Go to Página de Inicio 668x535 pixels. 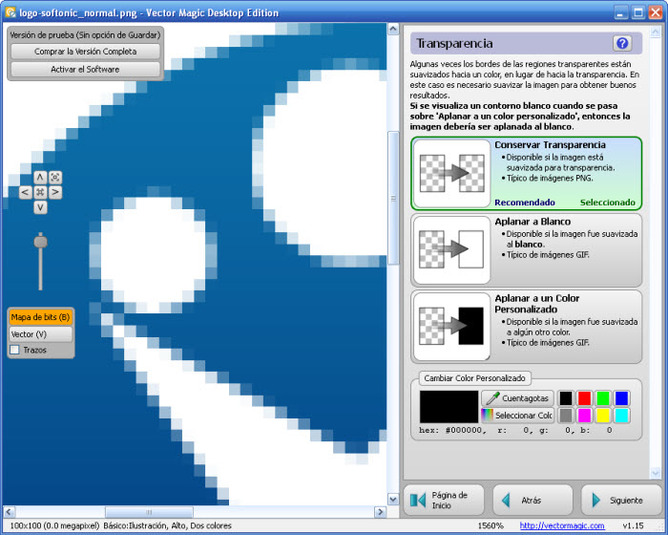[x=443, y=500]
